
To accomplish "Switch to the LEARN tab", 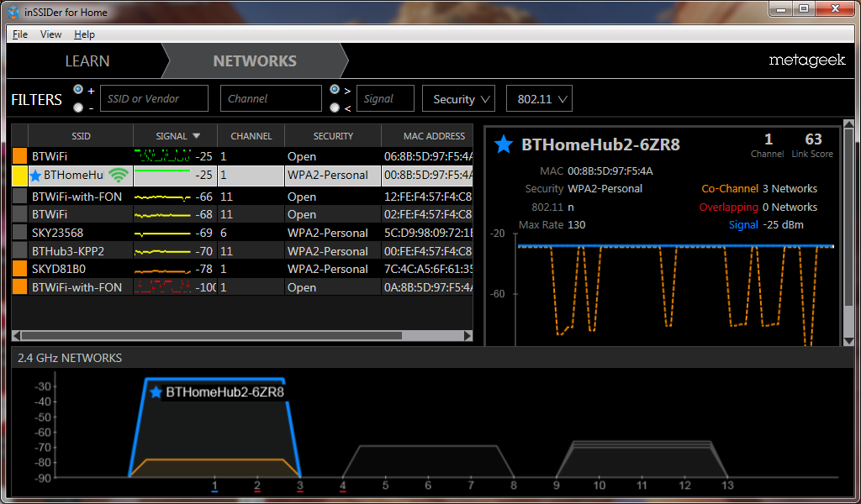I will 87,61.
